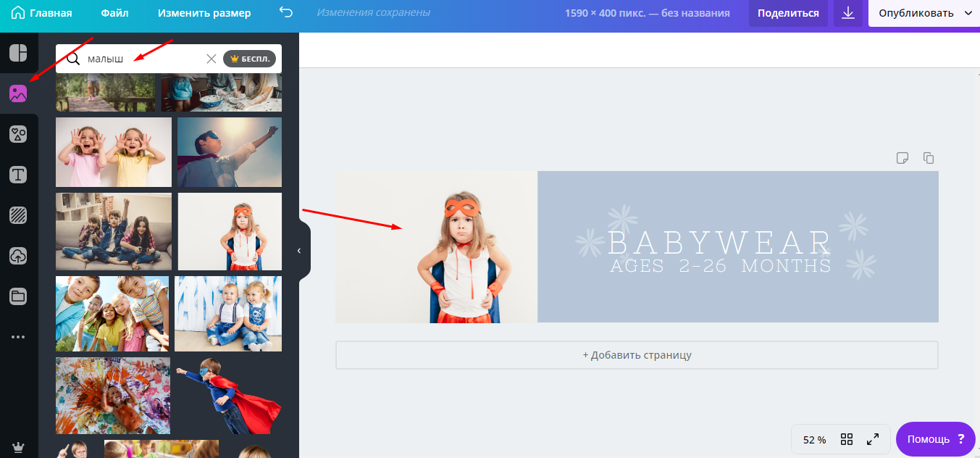The height and width of the screenshot is (458, 980).
Task: Open the Text panel in sidebar
Action: [x=18, y=175]
